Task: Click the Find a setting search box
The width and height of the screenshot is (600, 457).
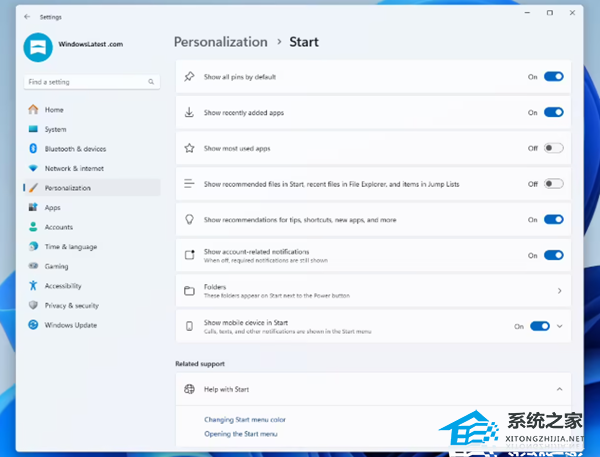Action: (x=92, y=82)
